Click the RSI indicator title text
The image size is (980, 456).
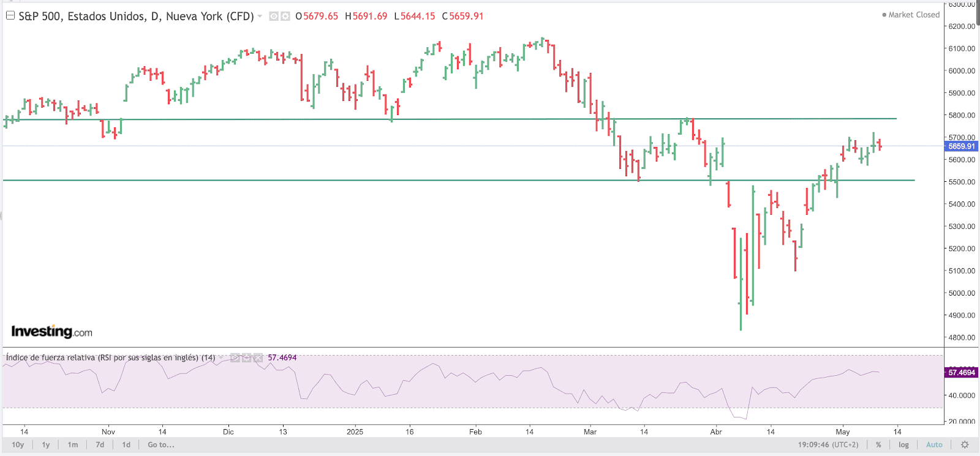111,357
